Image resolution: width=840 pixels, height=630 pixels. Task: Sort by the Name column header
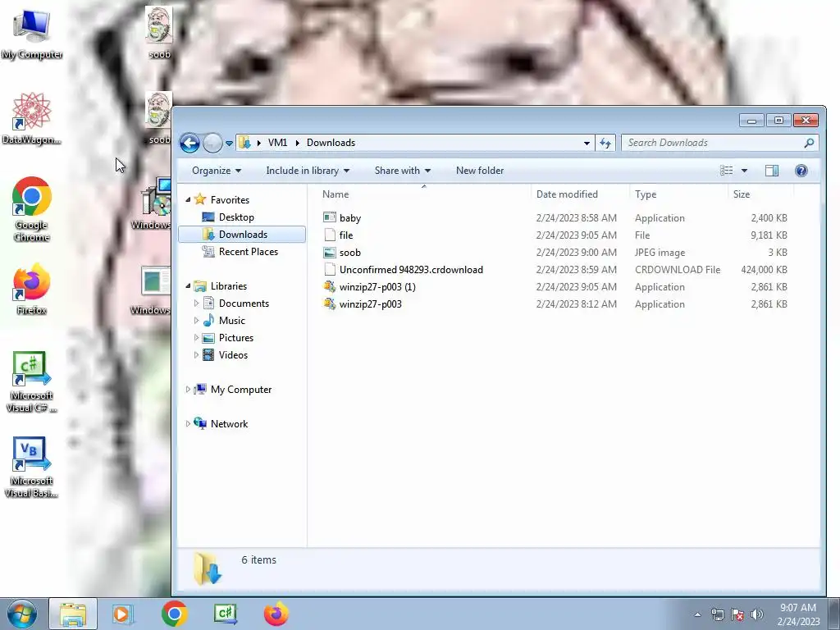336,194
